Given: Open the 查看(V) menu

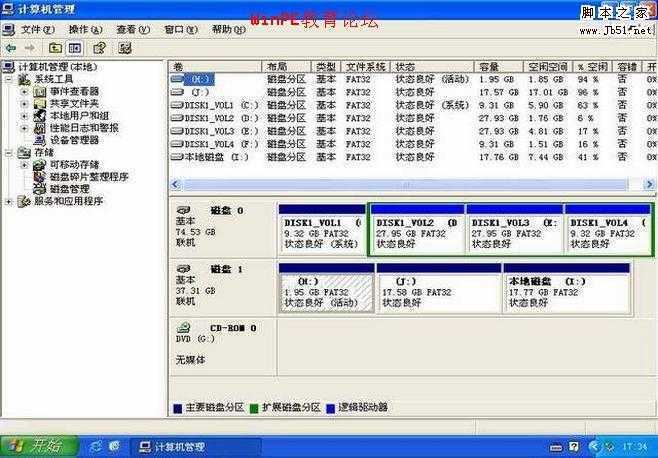Looking at the screenshot, I should tap(133, 29).
